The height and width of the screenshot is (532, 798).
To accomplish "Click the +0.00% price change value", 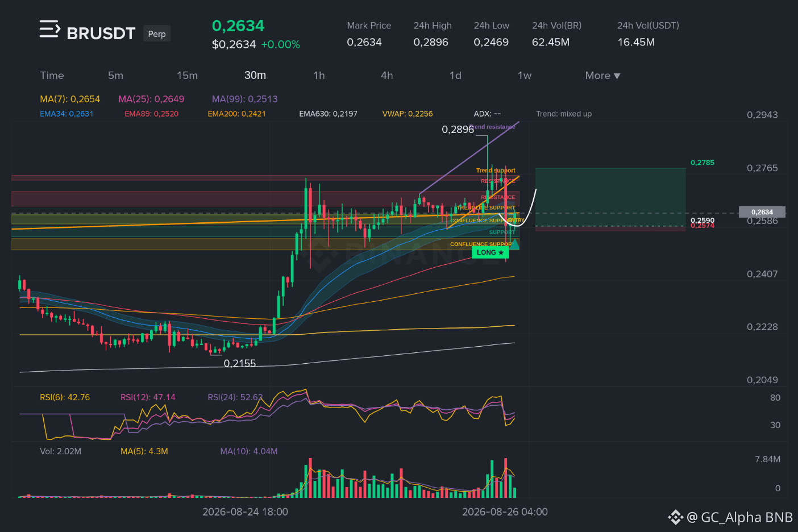I will tap(280, 44).
